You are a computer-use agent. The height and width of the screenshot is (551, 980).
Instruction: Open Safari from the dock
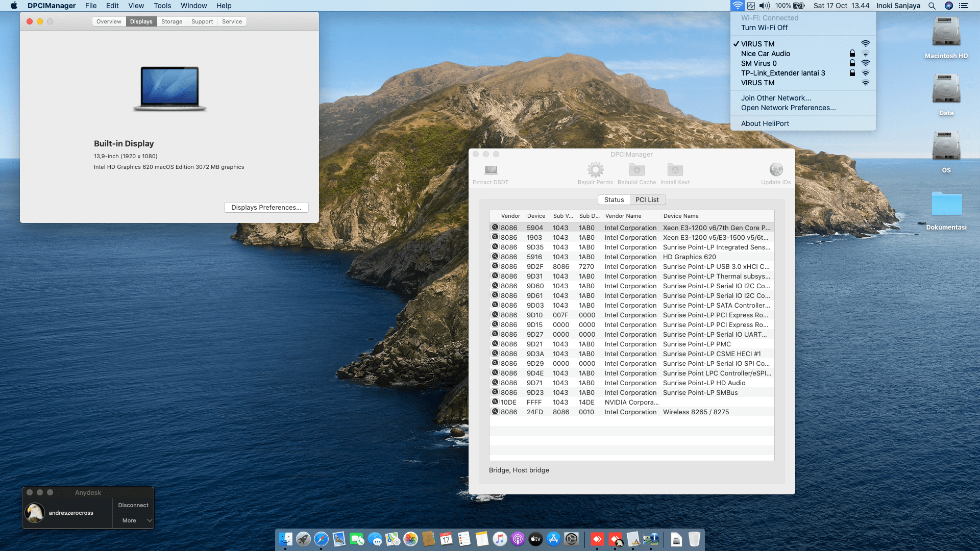pos(321,539)
